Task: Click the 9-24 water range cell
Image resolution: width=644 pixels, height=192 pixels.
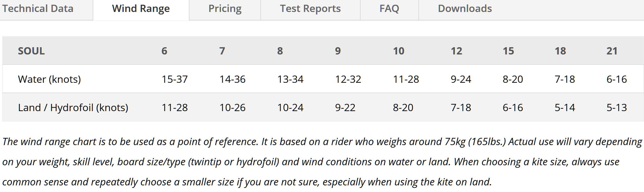Action: 461,79
